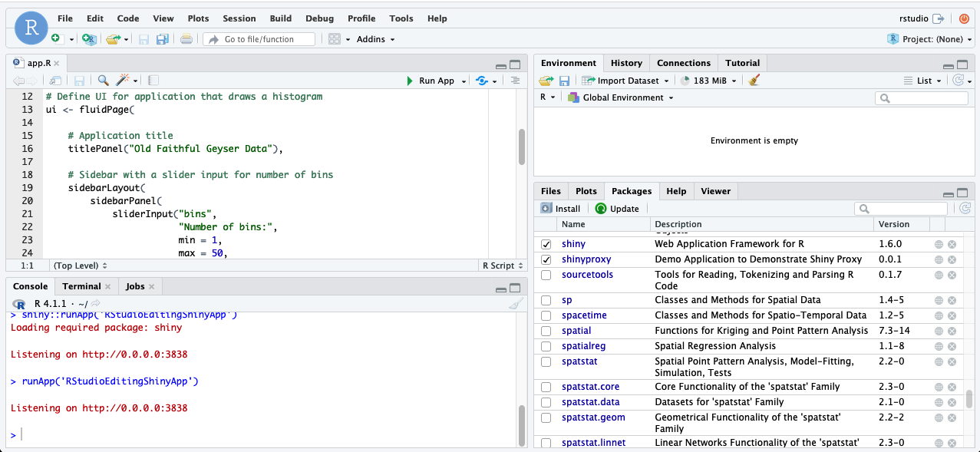Click the Open File folder icon in main toolbar
The image size is (980, 452).
[113, 39]
